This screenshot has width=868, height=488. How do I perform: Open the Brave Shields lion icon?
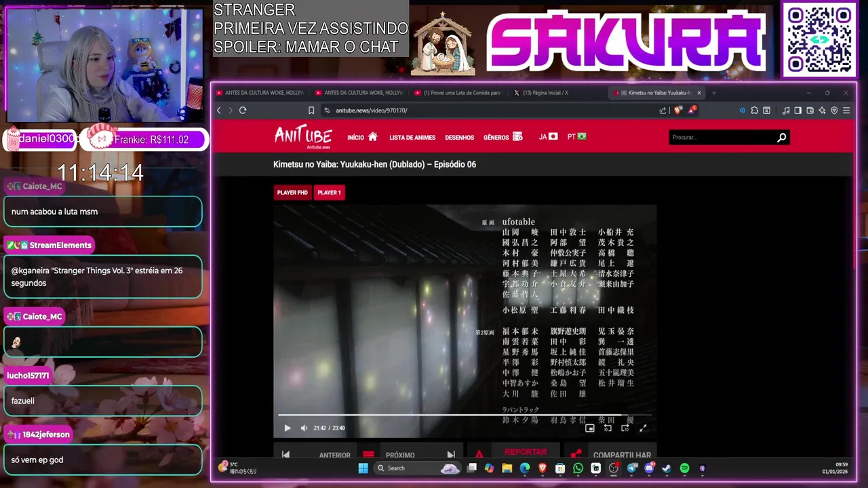coord(678,110)
